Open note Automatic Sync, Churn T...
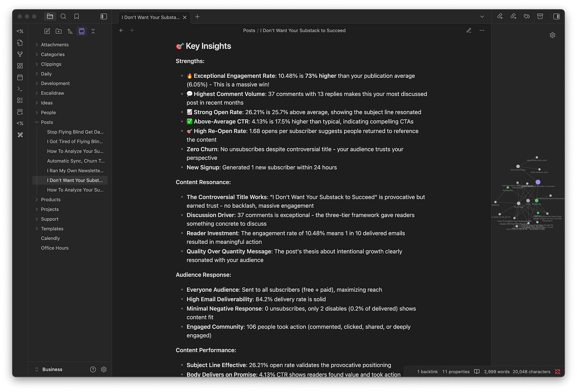The image size is (577, 392). tap(75, 161)
